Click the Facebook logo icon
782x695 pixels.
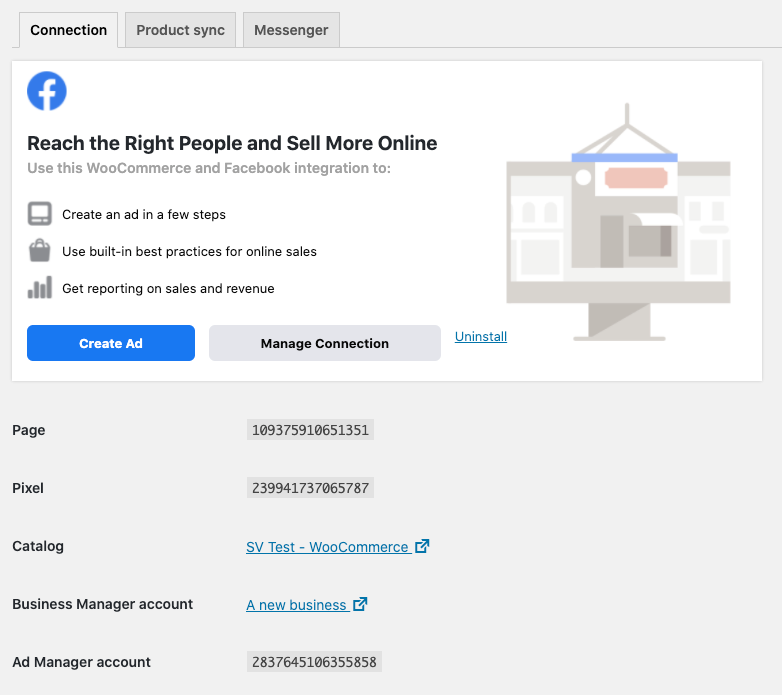47,91
